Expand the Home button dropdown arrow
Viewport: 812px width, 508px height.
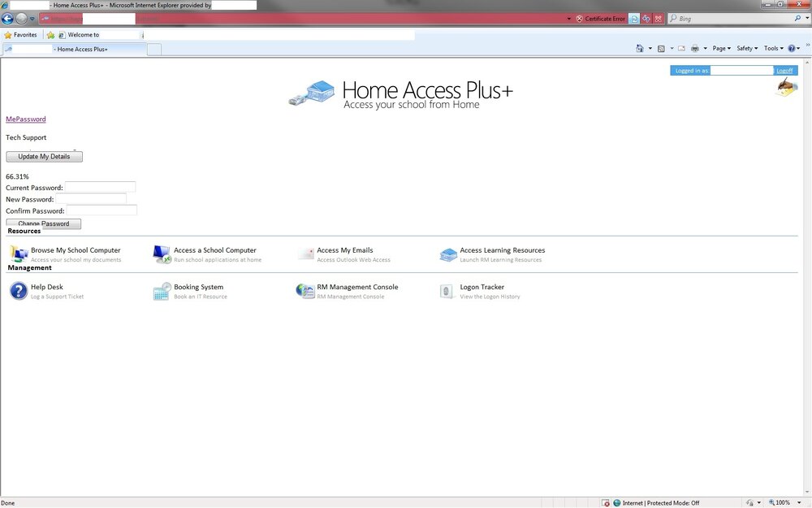coord(650,48)
